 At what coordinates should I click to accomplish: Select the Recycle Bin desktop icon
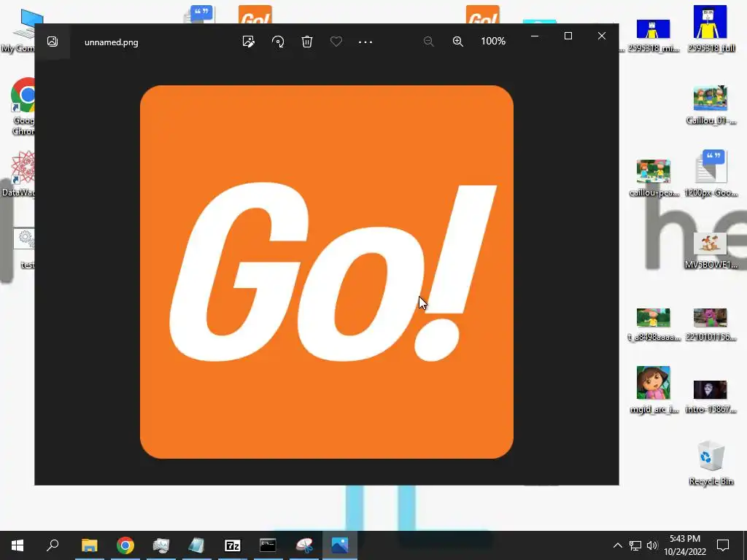711,463
